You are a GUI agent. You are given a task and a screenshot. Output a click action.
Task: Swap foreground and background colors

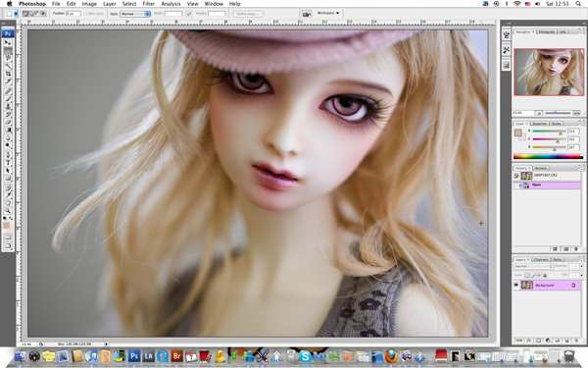(x=11, y=218)
